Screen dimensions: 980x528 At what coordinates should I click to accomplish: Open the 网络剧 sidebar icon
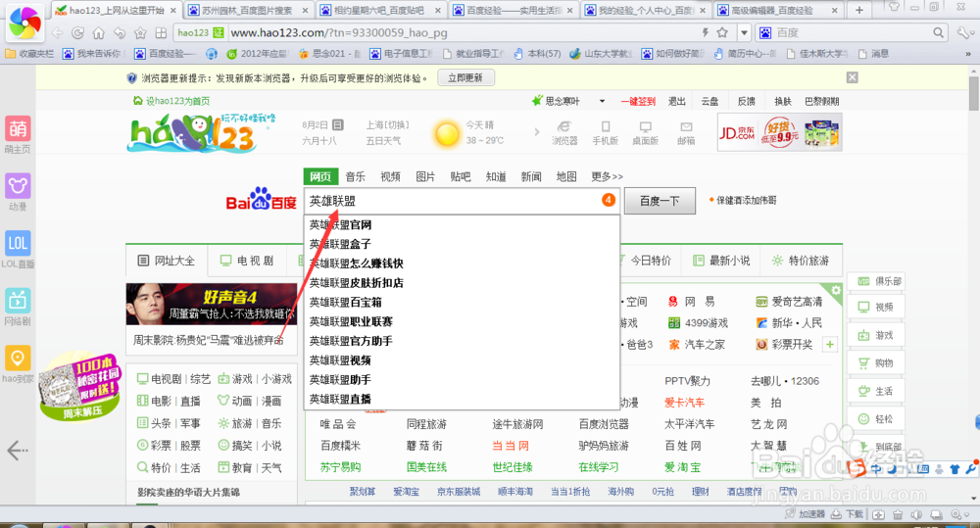point(18,308)
